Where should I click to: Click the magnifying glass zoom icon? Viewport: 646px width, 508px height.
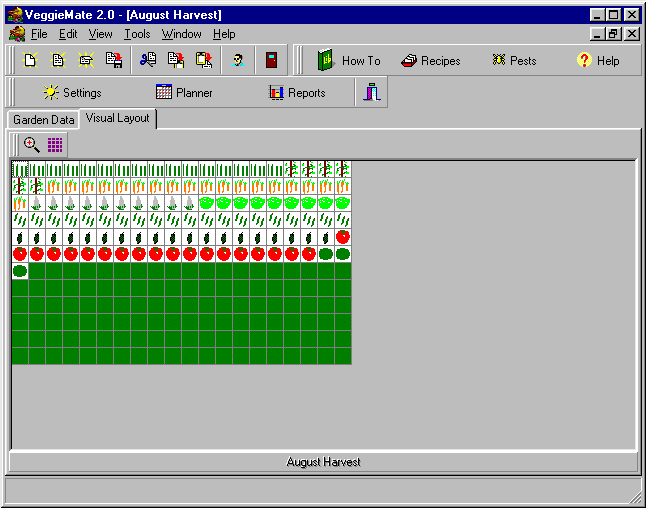click(32, 144)
